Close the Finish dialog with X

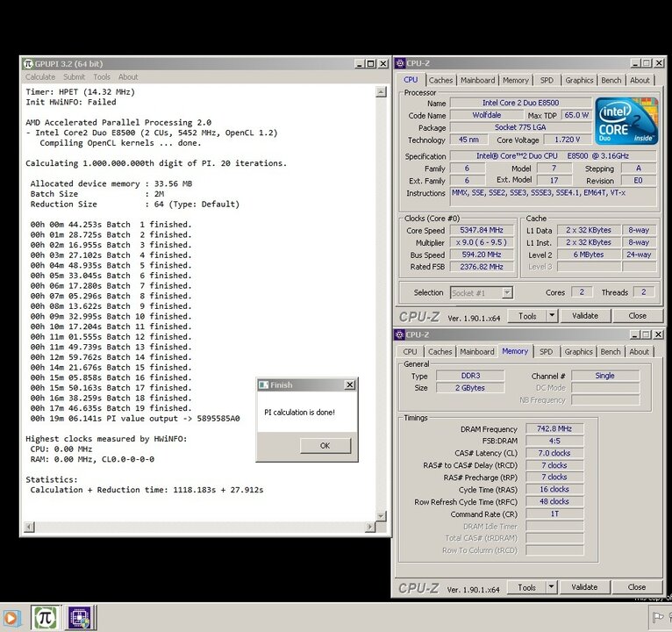350,385
